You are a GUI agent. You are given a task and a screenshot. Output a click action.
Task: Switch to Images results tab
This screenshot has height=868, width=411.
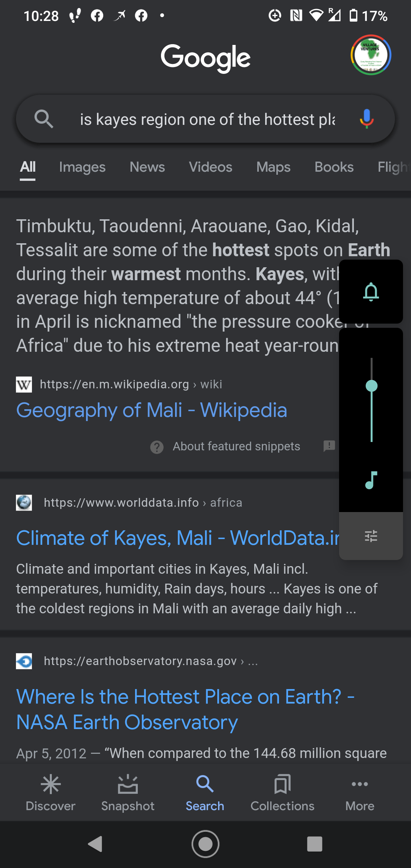[82, 167]
